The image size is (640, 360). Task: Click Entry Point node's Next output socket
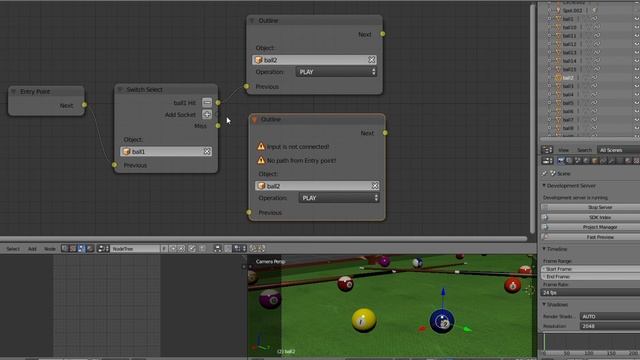click(x=84, y=105)
